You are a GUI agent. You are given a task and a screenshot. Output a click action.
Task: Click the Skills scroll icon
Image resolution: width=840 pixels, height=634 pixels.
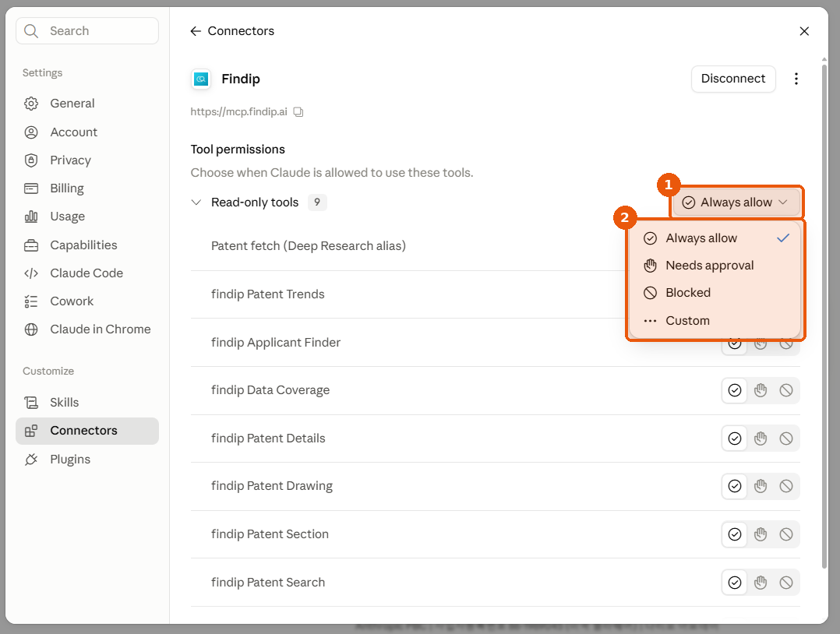(31, 402)
